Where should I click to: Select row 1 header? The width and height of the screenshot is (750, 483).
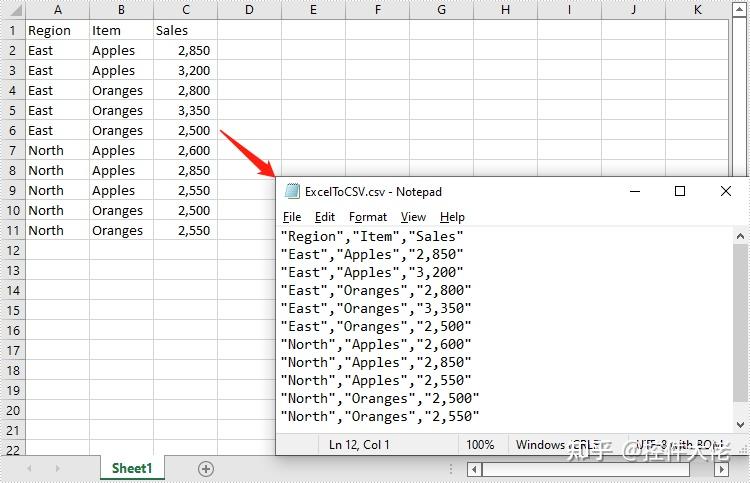(x=13, y=31)
